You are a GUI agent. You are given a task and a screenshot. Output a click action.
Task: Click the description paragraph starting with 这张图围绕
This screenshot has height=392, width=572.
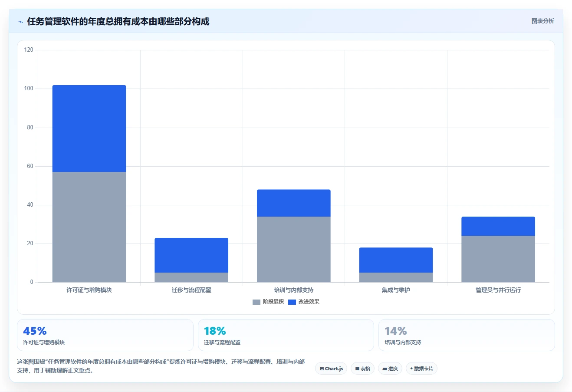pyautogui.click(x=161, y=366)
